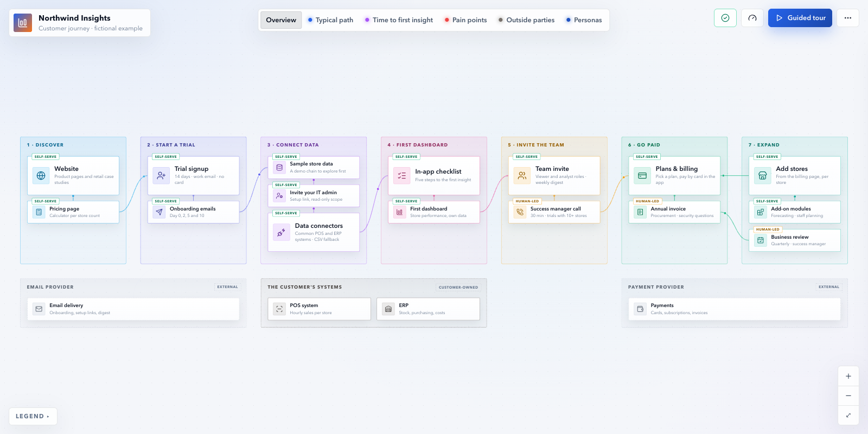Click the Onboarding emails paper-plane icon
The image size is (868, 434).
159,212
